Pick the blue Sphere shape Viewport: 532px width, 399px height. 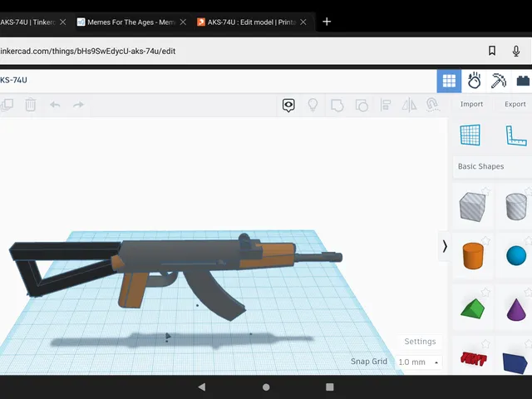(x=516, y=256)
